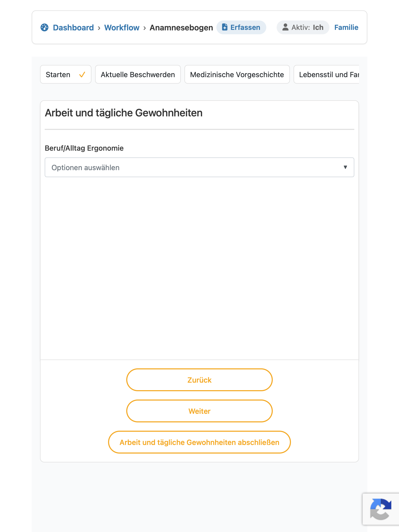Click the Weiter button
This screenshot has width=399, height=532.
tap(199, 411)
